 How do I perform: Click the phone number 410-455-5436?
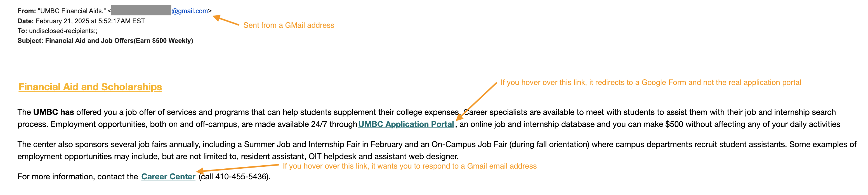click(241, 177)
